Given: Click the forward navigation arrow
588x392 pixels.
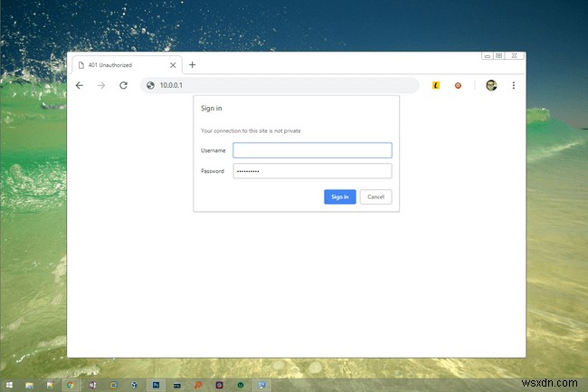Looking at the screenshot, I should pyautogui.click(x=101, y=85).
